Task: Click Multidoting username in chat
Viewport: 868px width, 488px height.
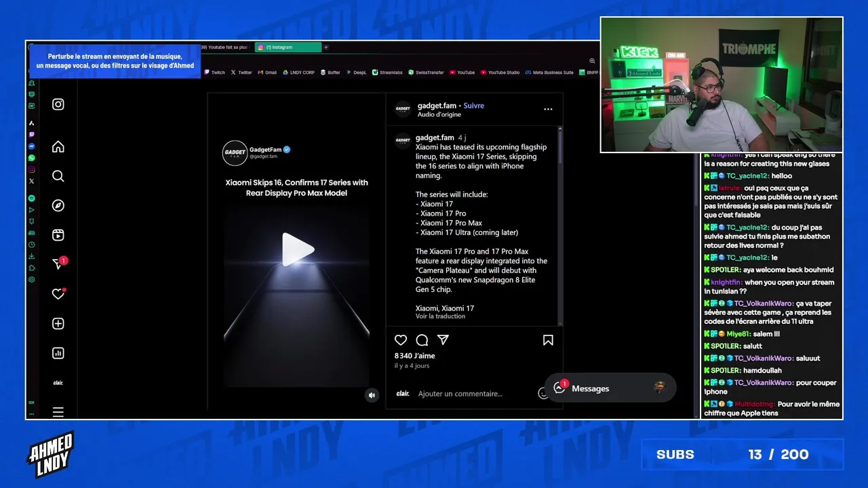Action: tap(754, 404)
